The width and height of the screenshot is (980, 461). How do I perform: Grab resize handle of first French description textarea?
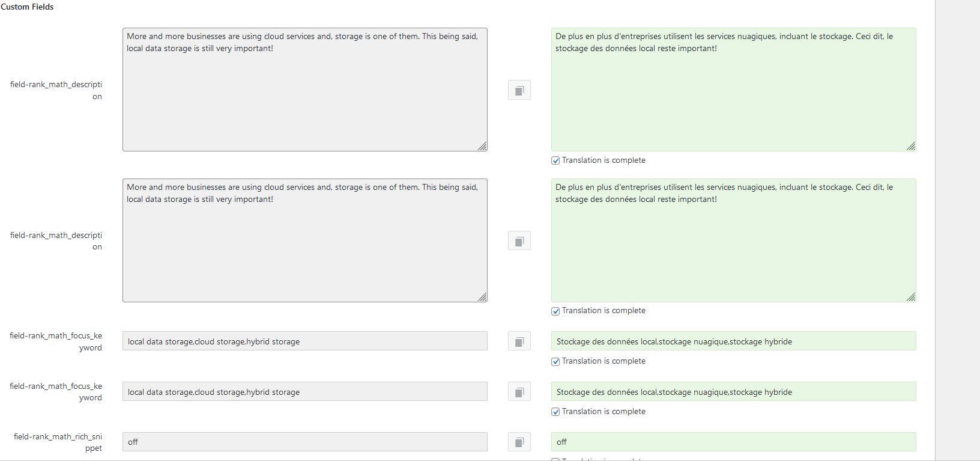pos(911,146)
